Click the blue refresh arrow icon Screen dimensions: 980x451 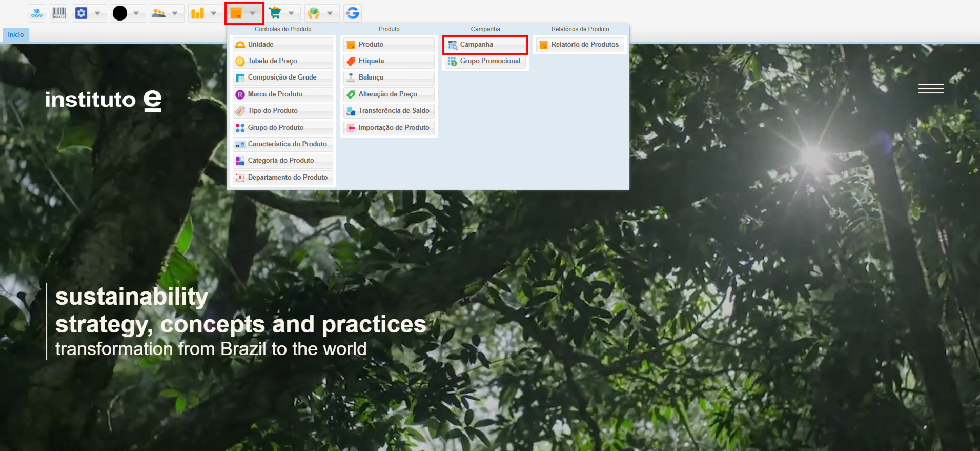pyautogui.click(x=353, y=13)
